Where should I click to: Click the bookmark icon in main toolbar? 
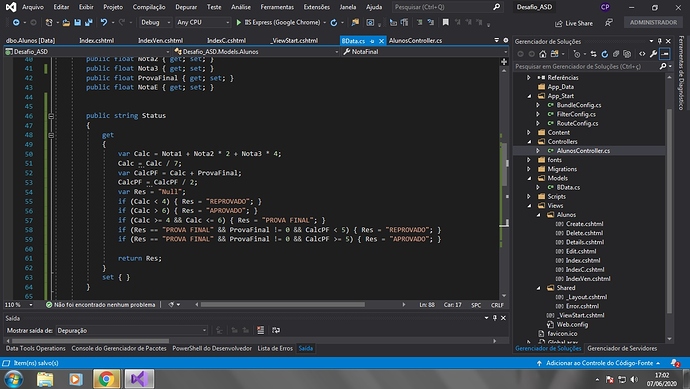[x=445, y=22]
